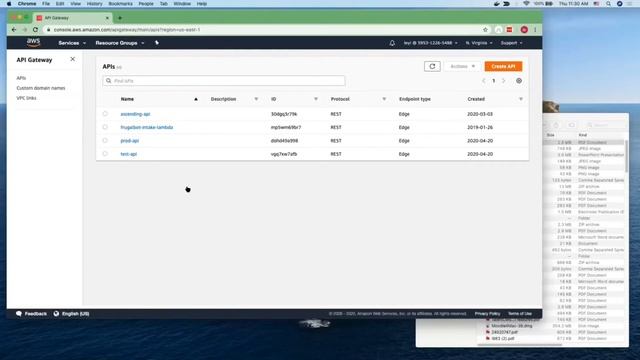Click the AWS logo home icon
The image size is (640, 360).
tap(33, 42)
